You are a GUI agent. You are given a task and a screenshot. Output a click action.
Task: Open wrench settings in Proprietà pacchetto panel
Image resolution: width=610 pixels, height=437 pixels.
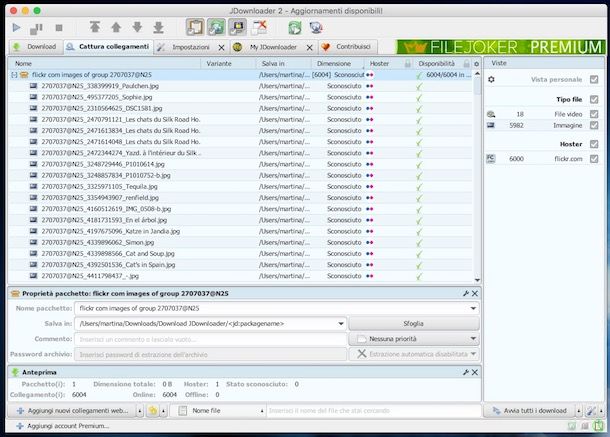coord(466,293)
